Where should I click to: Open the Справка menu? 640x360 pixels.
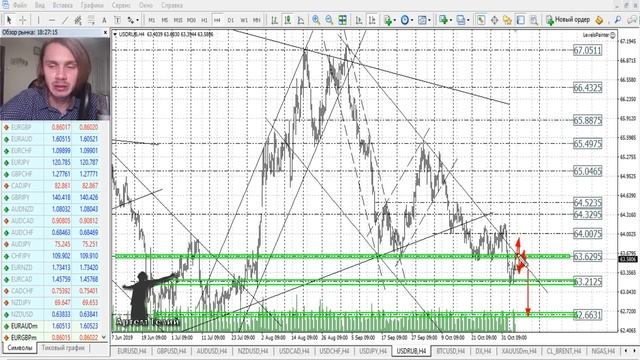pos(171,5)
